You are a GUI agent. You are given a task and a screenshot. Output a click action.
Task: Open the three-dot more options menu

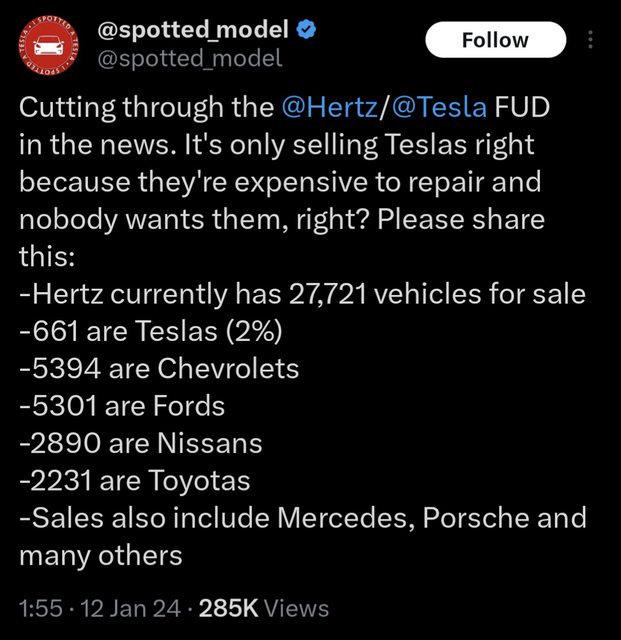[x=589, y=40]
